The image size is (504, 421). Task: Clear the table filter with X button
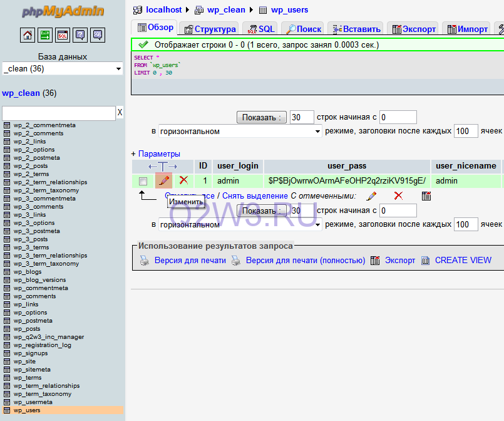[120, 113]
